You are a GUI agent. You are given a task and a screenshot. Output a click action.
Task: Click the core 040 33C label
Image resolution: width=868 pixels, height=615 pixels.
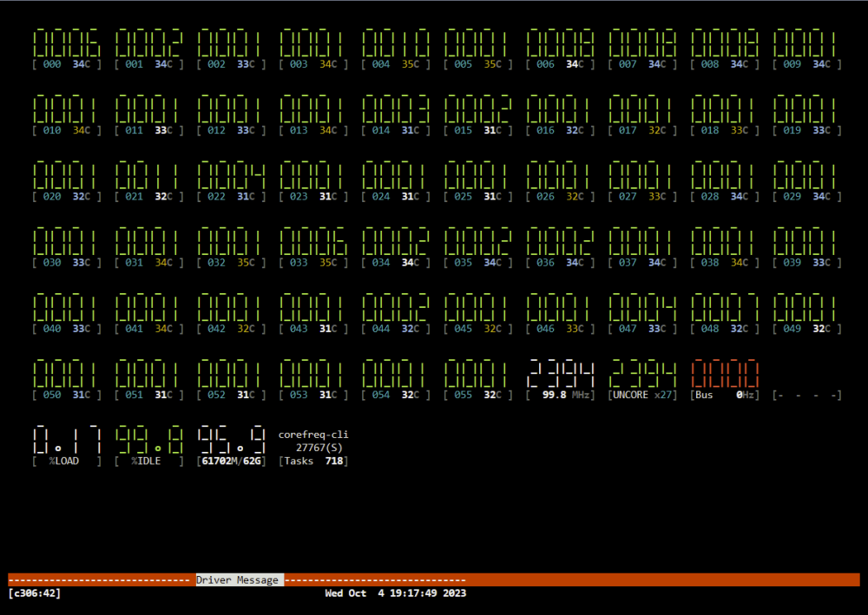tap(67, 329)
